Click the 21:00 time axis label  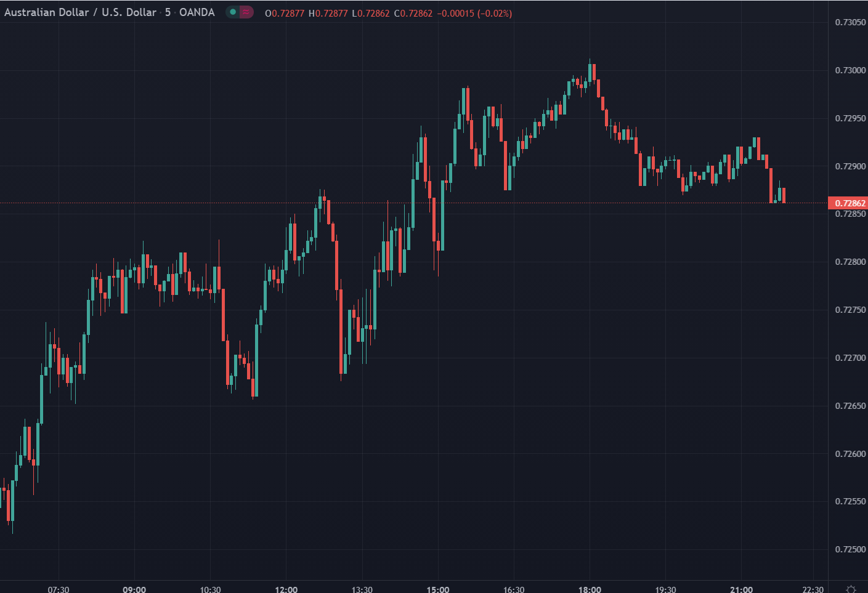point(741,589)
